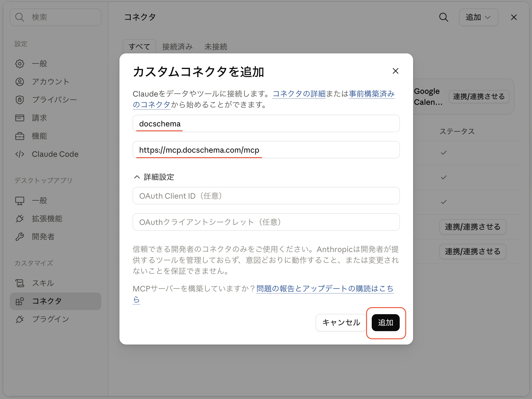
Task: Open the スキル page
Action: pyautogui.click(x=56, y=283)
